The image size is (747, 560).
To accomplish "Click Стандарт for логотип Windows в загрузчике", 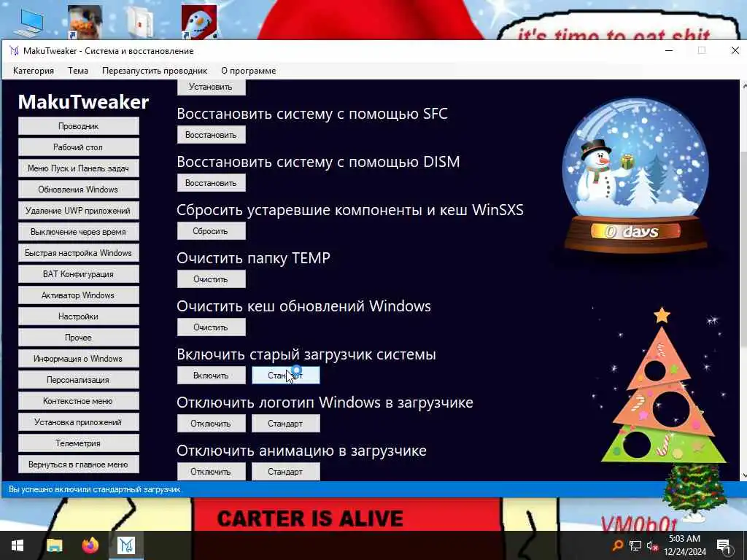I will [285, 424].
